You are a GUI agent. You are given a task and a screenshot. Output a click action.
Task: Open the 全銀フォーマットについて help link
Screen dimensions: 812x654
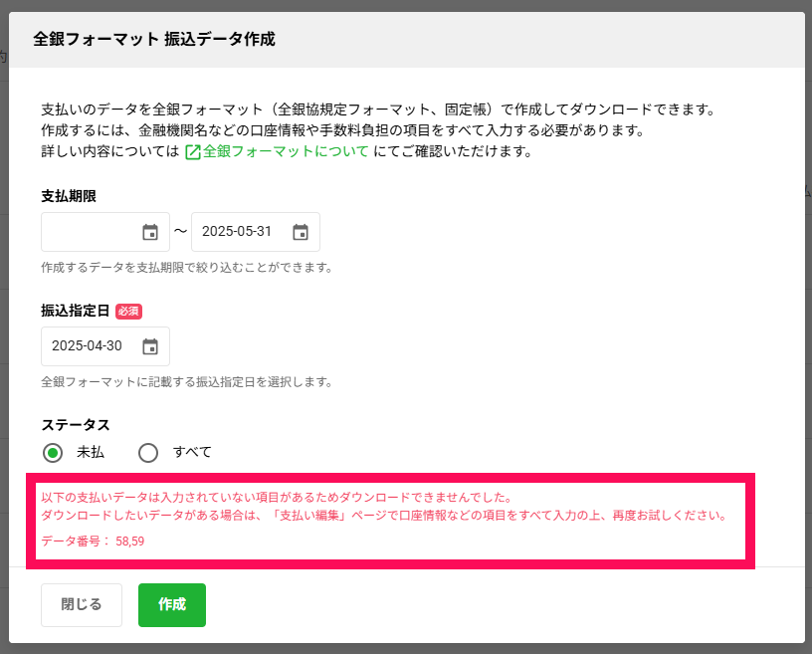tap(286, 151)
